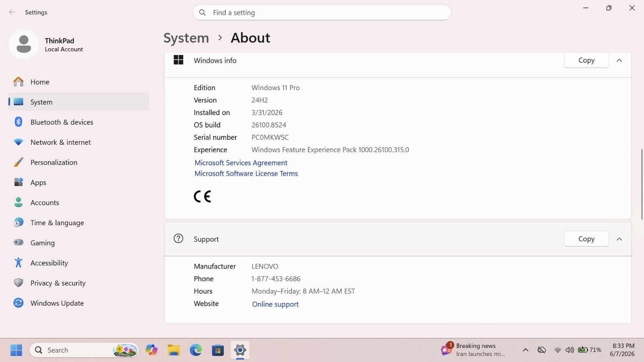Click the Windows Feature Experience Pack text
This screenshot has height=362, width=644.
[330, 150]
